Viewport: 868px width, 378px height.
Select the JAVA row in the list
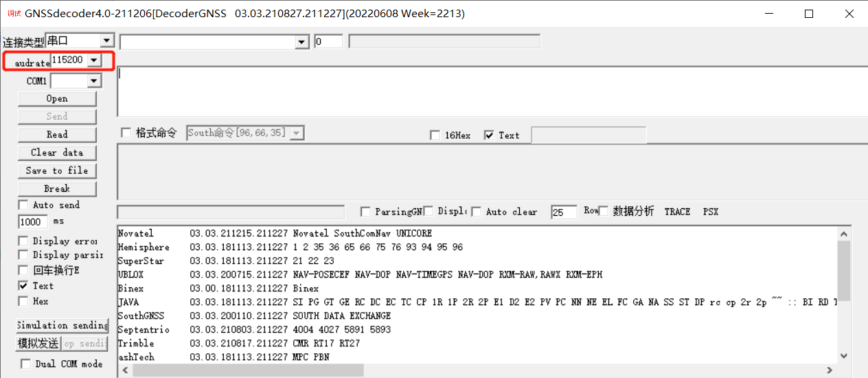(x=477, y=302)
